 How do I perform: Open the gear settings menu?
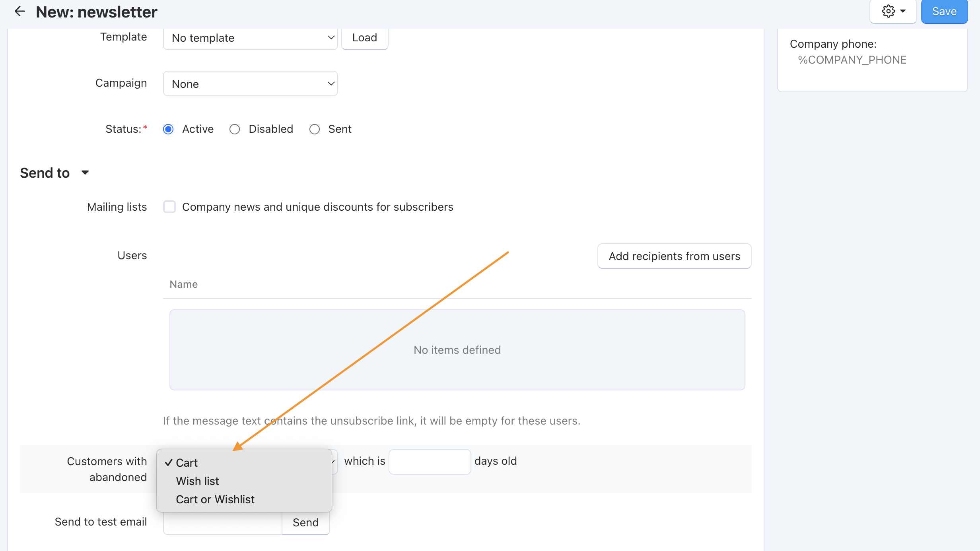coord(893,12)
